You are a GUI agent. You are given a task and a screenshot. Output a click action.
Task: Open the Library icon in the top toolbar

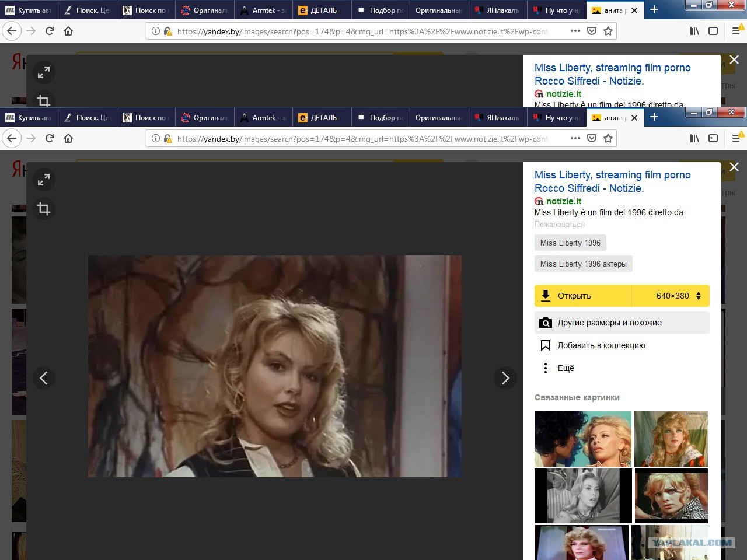[694, 31]
